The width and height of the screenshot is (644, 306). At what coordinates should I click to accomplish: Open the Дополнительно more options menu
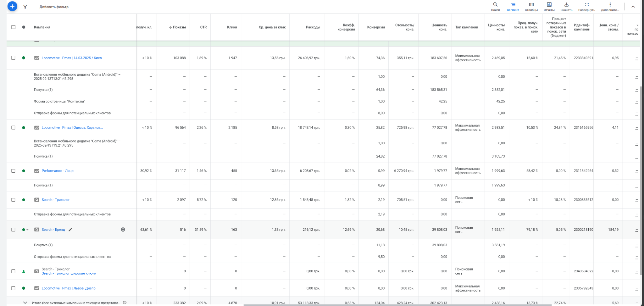(x=610, y=6)
